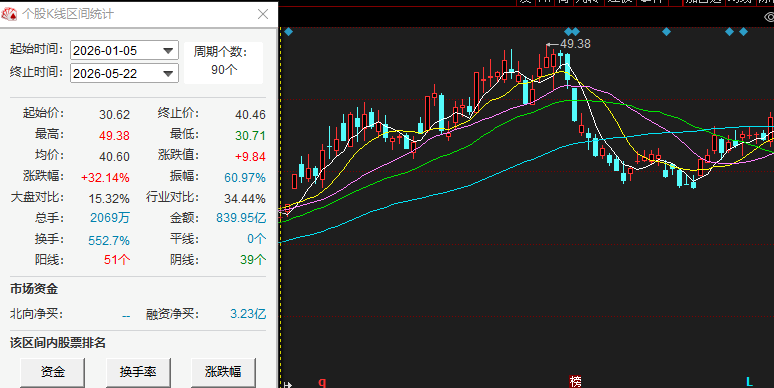Close the 个股K线区间统计 dialog
This screenshot has width=774, height=388.
[263, 14]
